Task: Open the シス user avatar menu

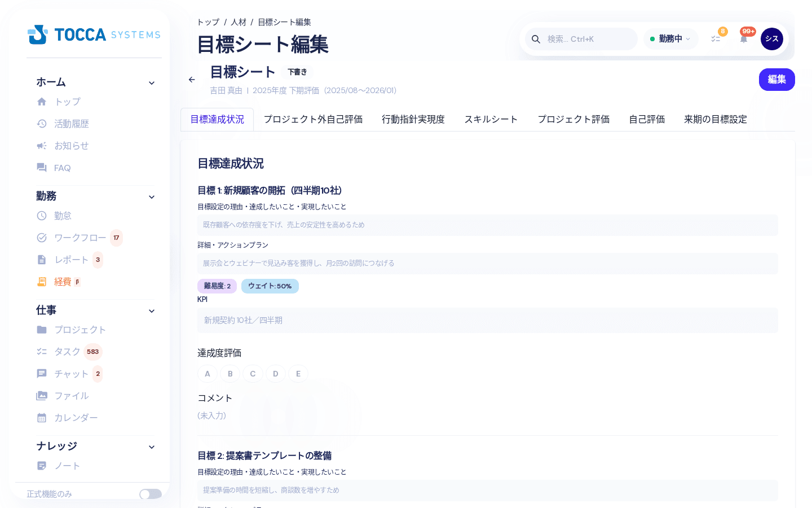Action: (x=772, y=39)
